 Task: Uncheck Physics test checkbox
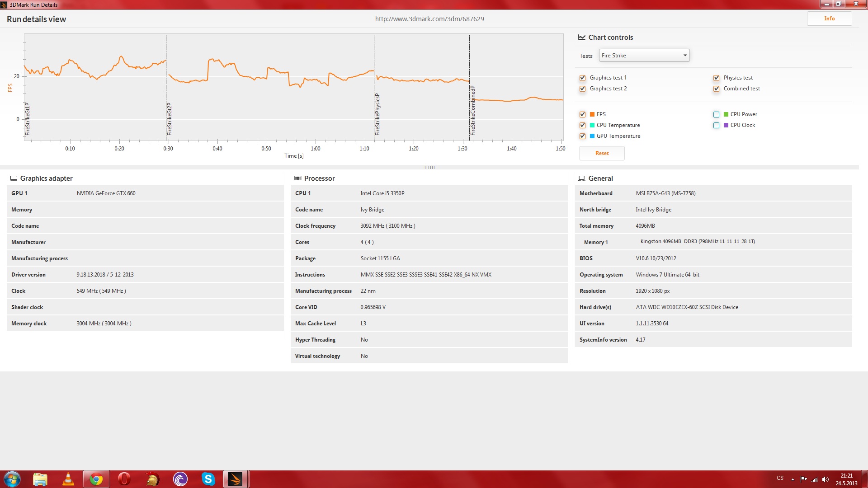tap(717, 78)
